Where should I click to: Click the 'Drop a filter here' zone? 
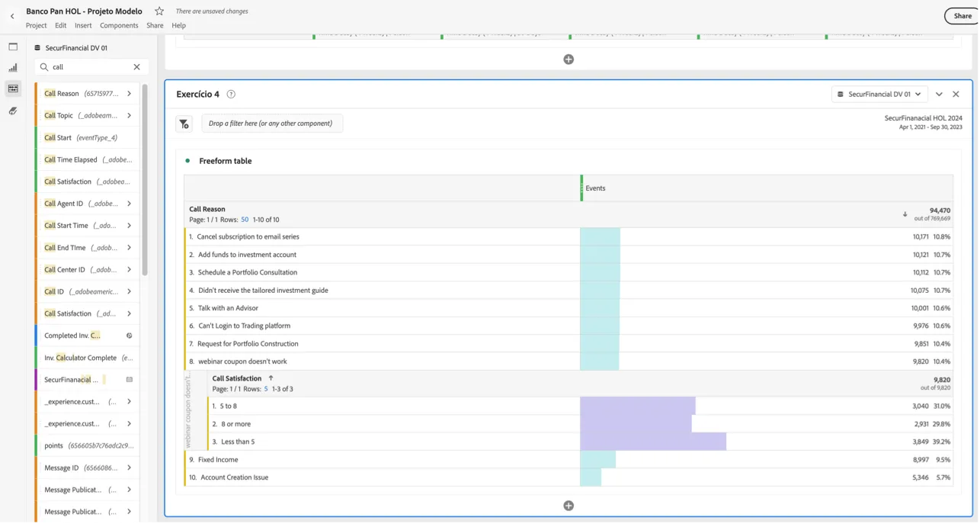[272, 124]
